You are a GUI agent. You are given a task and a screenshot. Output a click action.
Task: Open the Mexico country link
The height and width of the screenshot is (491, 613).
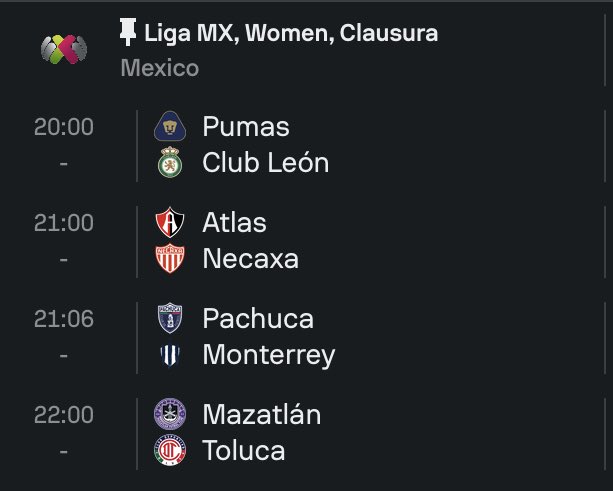coord(159,68)
